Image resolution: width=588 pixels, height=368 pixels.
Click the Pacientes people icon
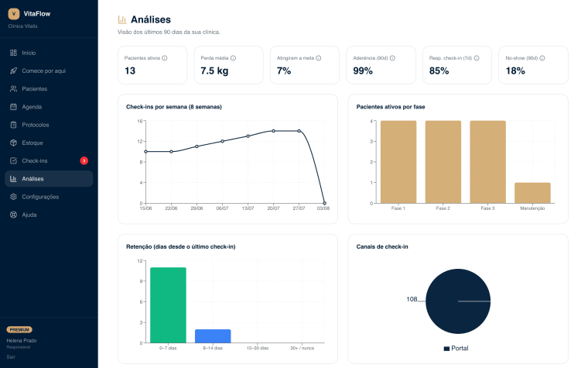click(x=13, y=89)
